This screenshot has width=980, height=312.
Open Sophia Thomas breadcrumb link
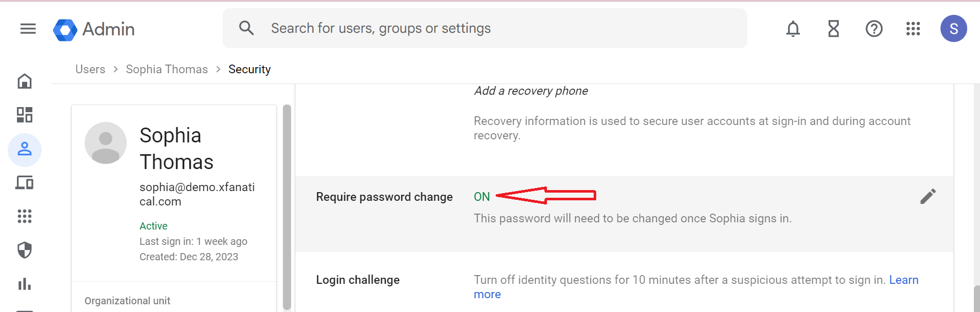(x=166, y=69)
